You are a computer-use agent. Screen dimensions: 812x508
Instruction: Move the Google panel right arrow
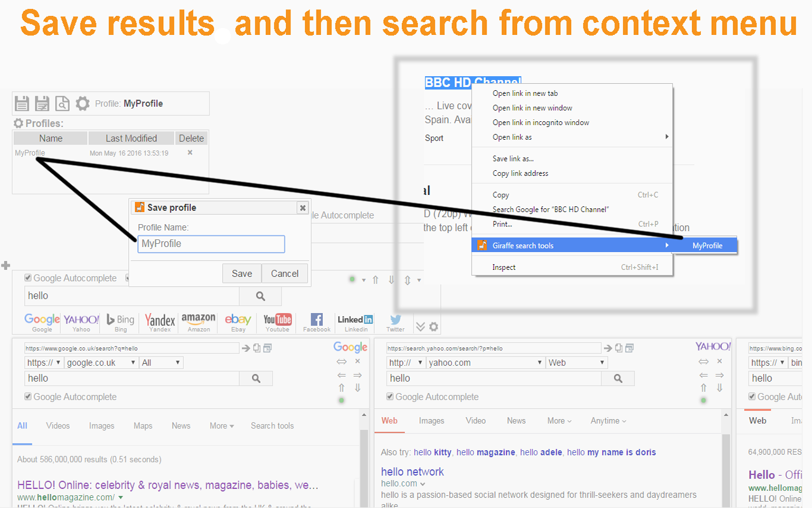tap(357, 375)
